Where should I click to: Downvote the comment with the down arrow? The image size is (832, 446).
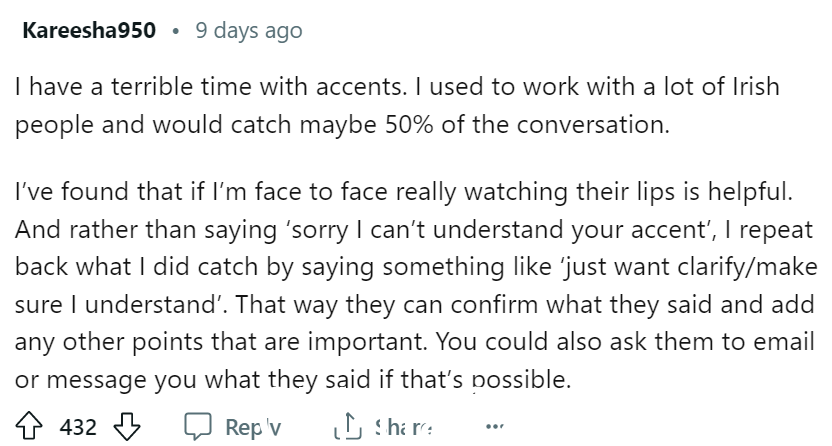coord(127,427)
